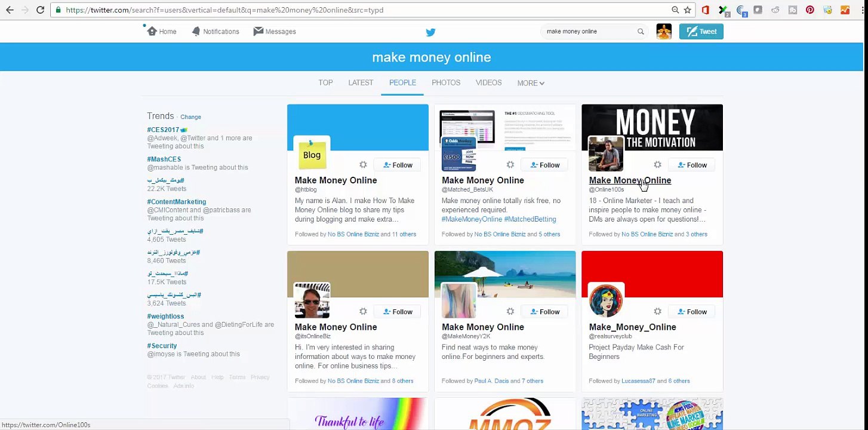Click the Help footer link
Image resolution: width=868 pixels, height=430 pixels.
[217, 377]
